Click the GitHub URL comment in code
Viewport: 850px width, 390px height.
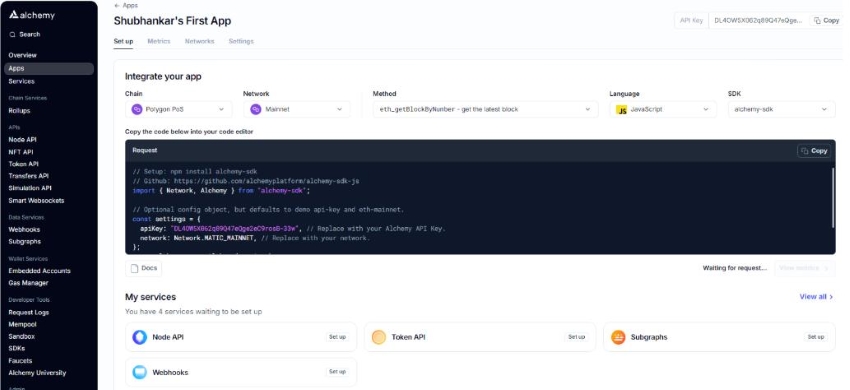pos(246,181)
